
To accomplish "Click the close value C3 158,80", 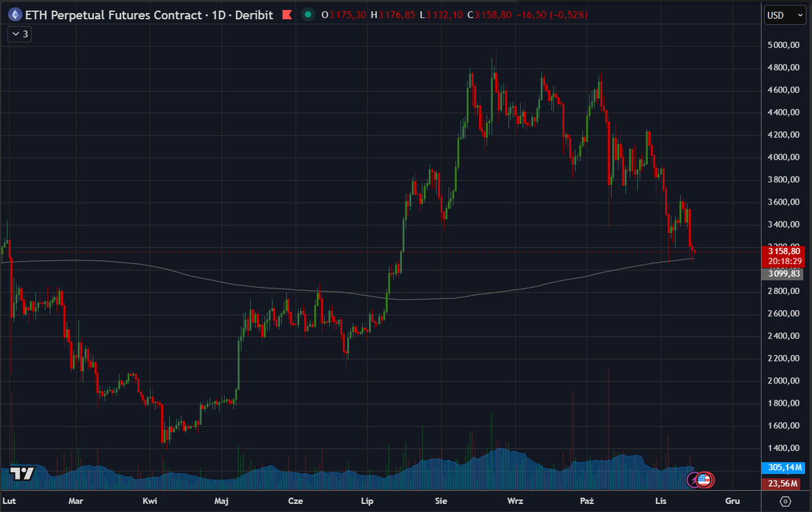I will click(x=489, y=14).
